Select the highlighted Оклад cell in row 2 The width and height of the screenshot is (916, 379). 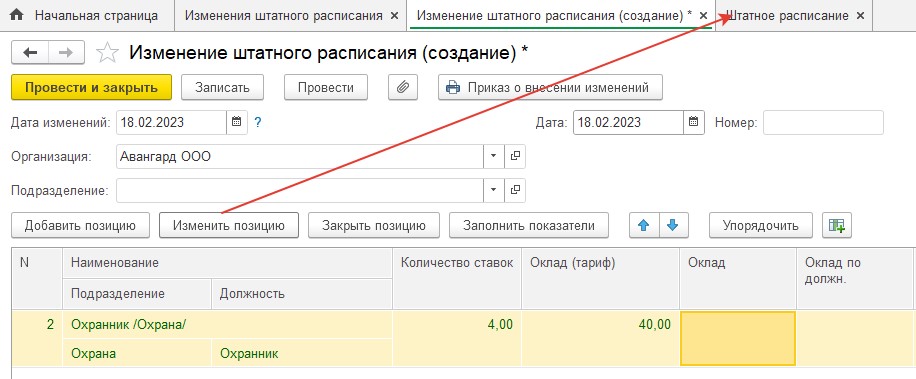(738, 339)
